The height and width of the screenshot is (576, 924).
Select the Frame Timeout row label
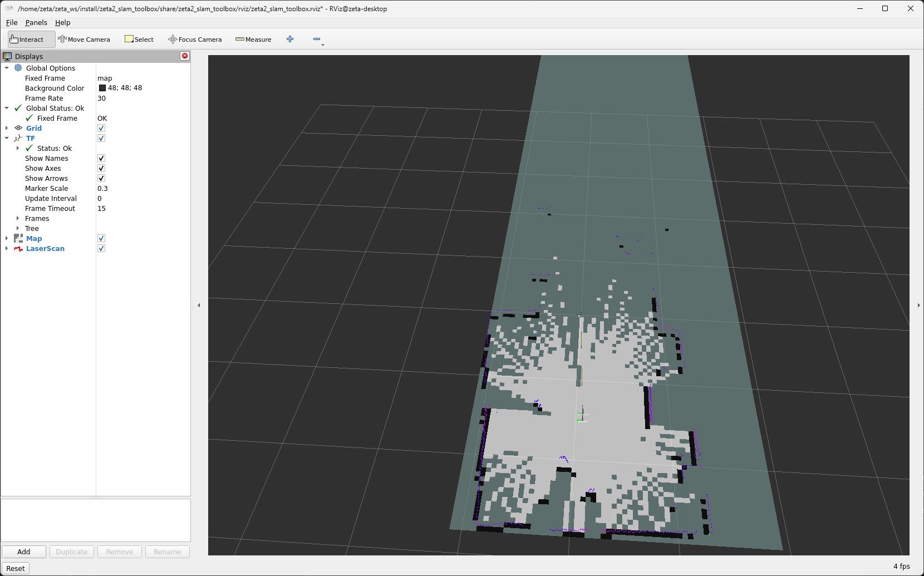[x=50, y=208]
